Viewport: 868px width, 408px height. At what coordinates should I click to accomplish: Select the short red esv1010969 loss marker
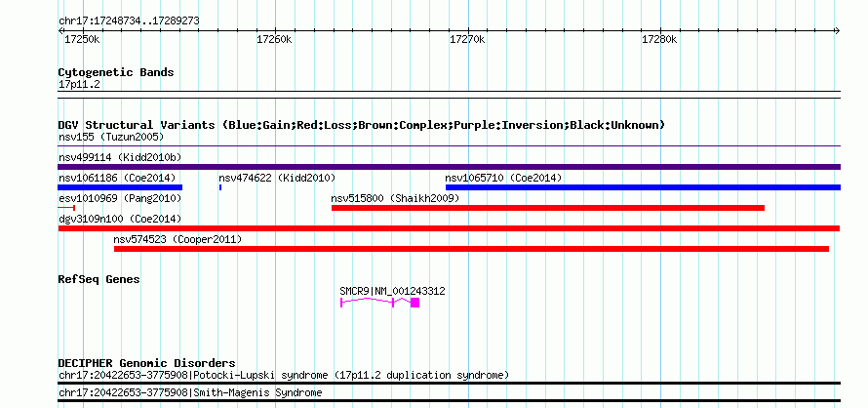tap(66, 208)
